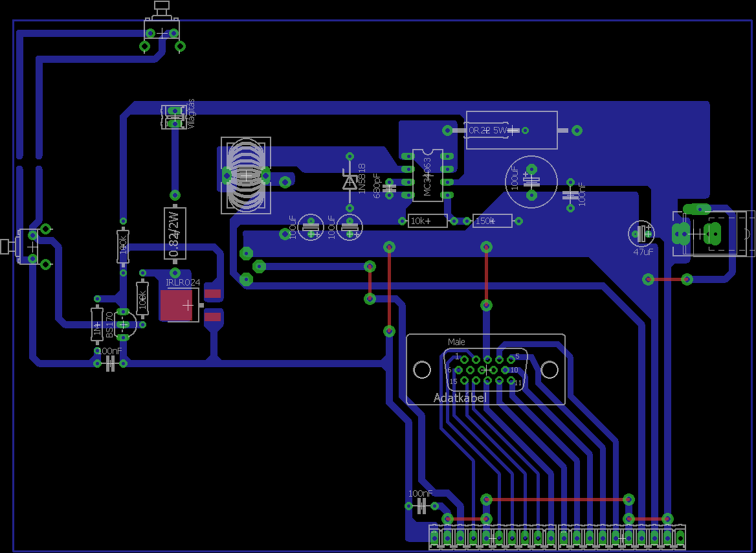The image size is (756, 553).
Task: Select red jumper wire beside power jack
Action: click(668, 279)
